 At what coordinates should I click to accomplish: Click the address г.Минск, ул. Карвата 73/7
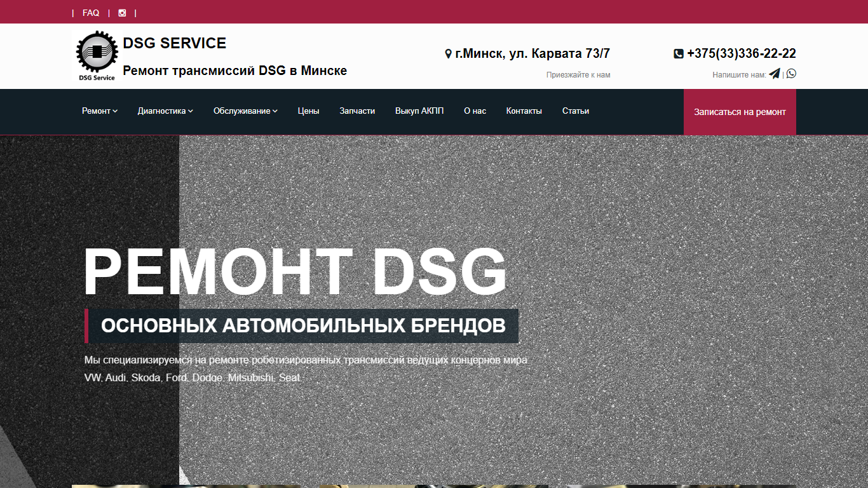(x=532, y=54)
